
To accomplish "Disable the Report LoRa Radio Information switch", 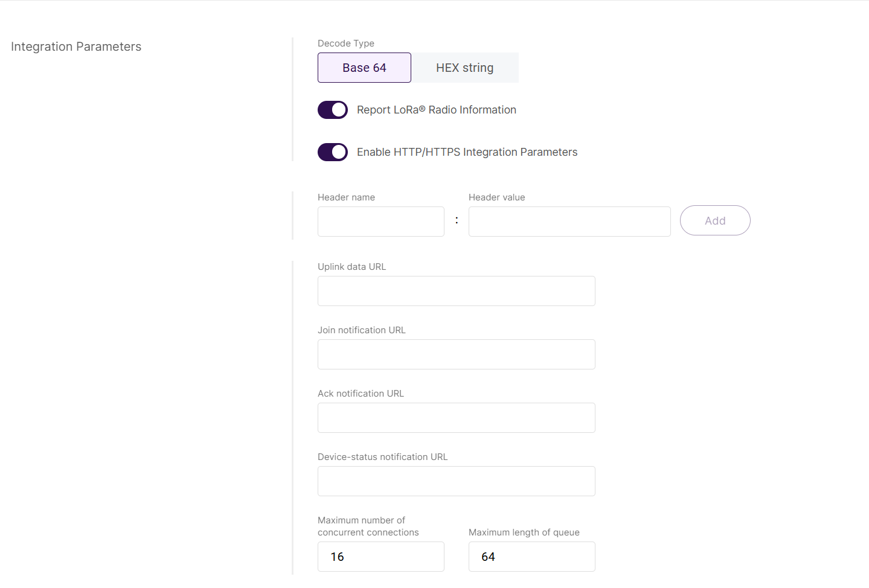I will pyautogui.click(x=333, y=110).
